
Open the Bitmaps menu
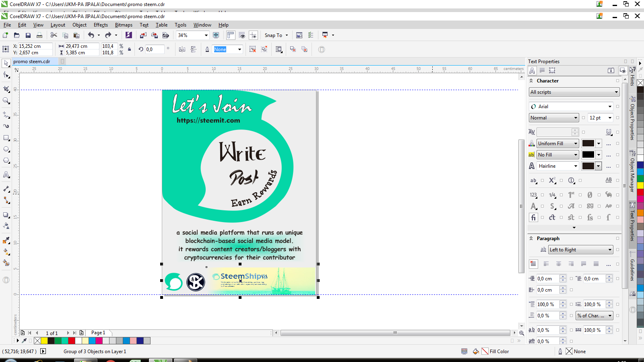(124, 25)
